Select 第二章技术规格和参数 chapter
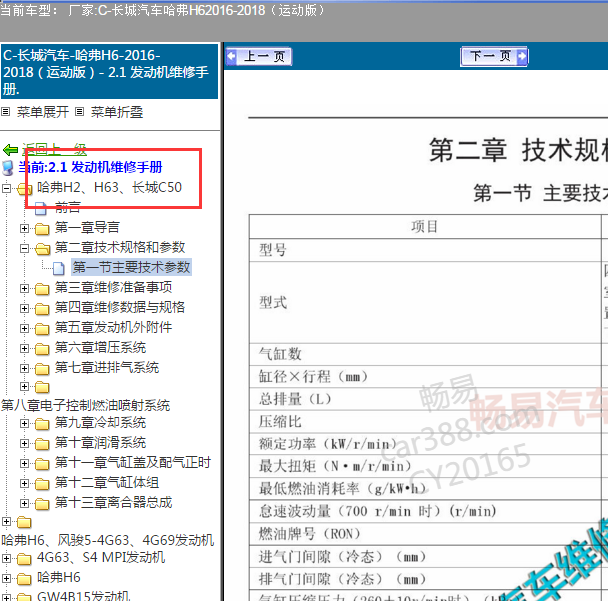608x601 pixels. point(120,247)
